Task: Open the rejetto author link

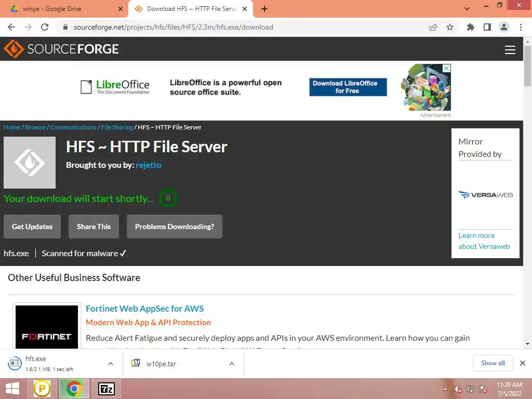Action: 148,165
